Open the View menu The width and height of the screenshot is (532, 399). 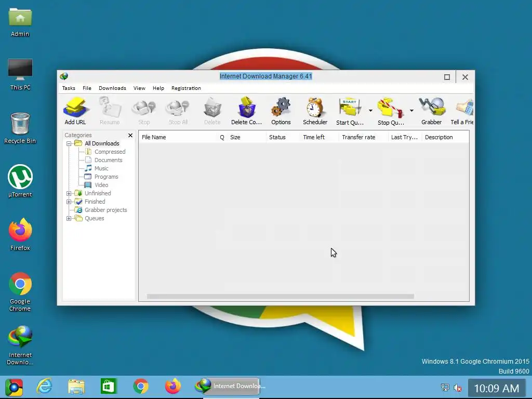(x=139, y=88)
